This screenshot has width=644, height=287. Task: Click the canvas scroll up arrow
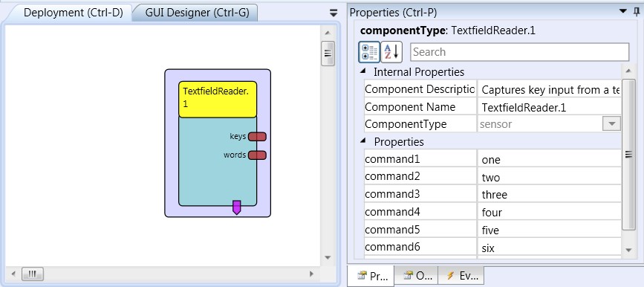tap(328, 33)
